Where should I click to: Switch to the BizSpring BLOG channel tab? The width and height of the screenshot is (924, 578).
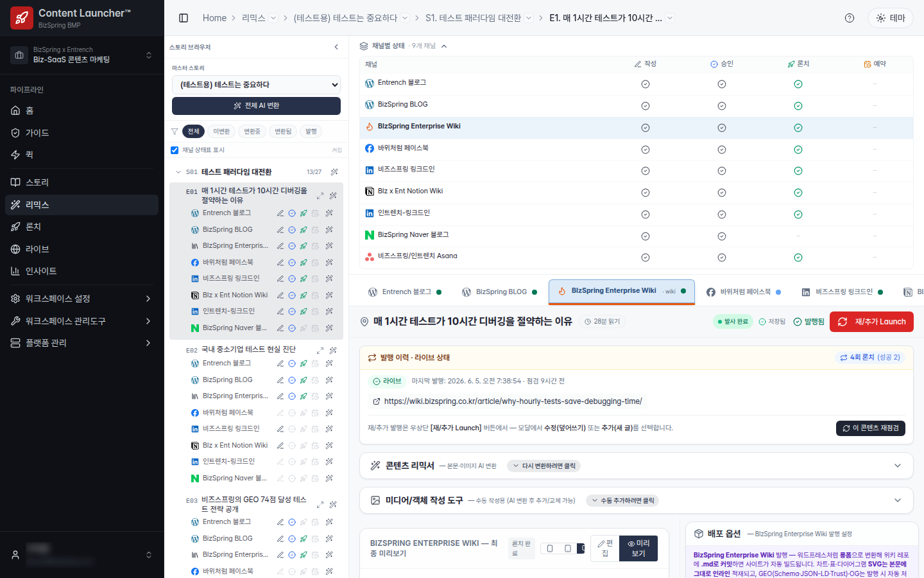pyautogui.click(x=500, y=292)
